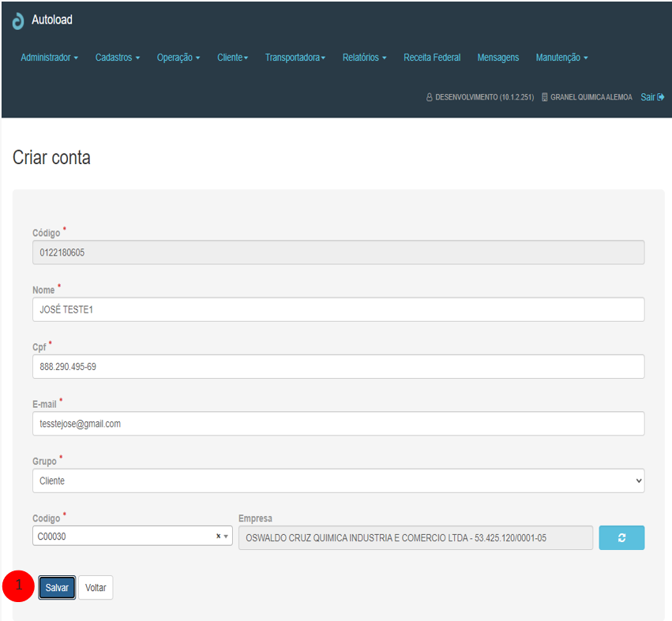Click the building icon beside GRANEL QUIMICA ALEMOA
This screenshot has width=672, height=621.
pyautogui.click(x=544, y=97)
